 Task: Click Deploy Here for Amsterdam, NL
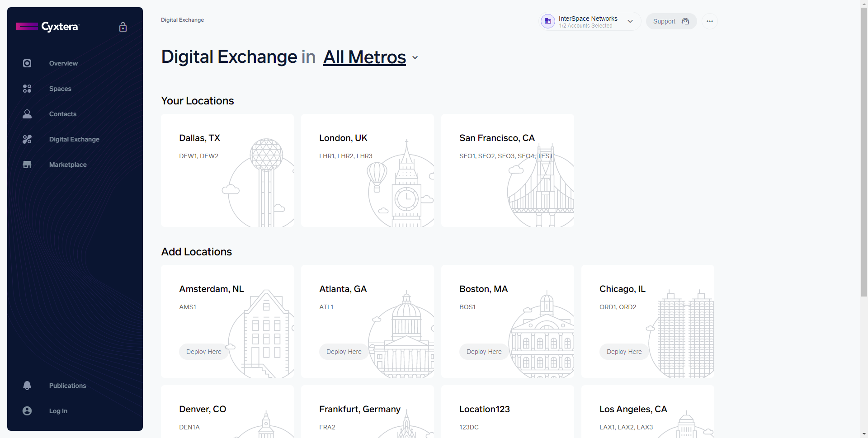click(204, 352)
